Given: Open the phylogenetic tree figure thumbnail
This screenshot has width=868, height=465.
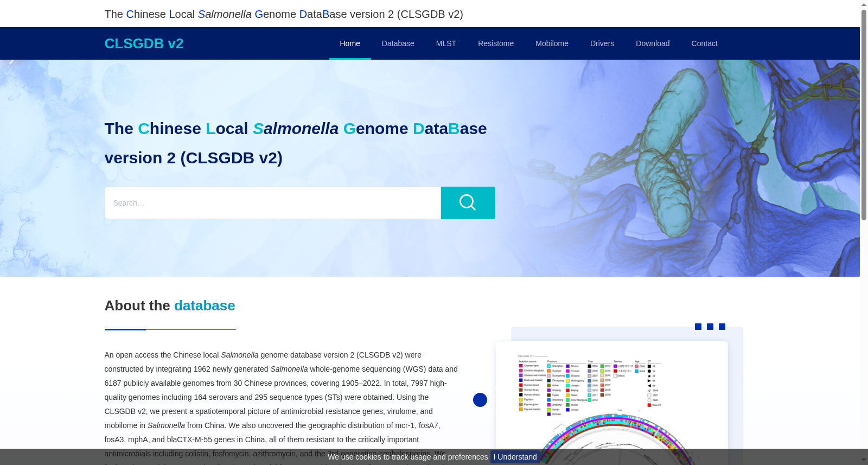Looking at the screenshot, I should 611,403.
